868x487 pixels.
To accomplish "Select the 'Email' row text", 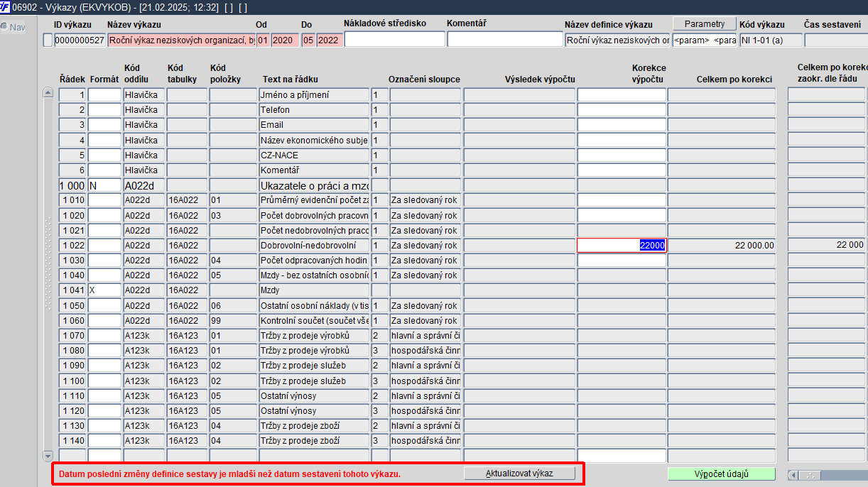I will tap(314, 125).
